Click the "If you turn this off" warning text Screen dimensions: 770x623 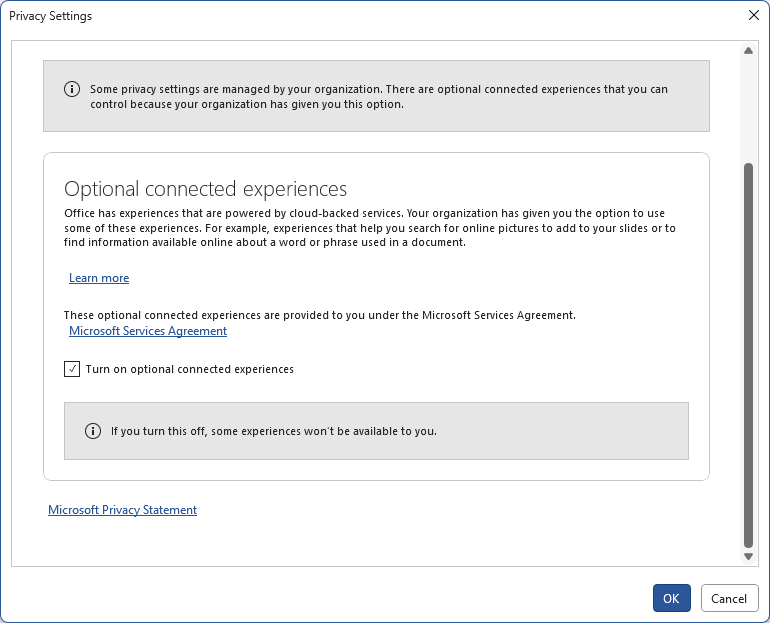point(273,431)
